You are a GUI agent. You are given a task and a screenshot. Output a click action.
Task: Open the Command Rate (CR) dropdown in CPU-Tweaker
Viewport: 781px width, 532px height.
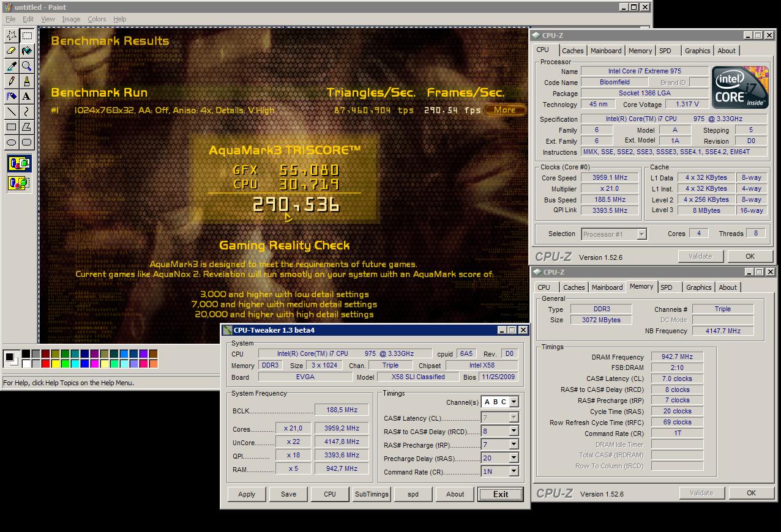click(x=514, y=471)
